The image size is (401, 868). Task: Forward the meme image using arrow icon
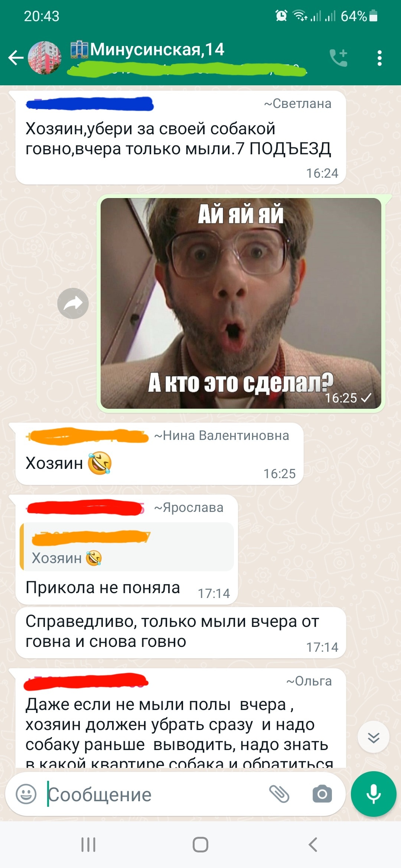73,303
